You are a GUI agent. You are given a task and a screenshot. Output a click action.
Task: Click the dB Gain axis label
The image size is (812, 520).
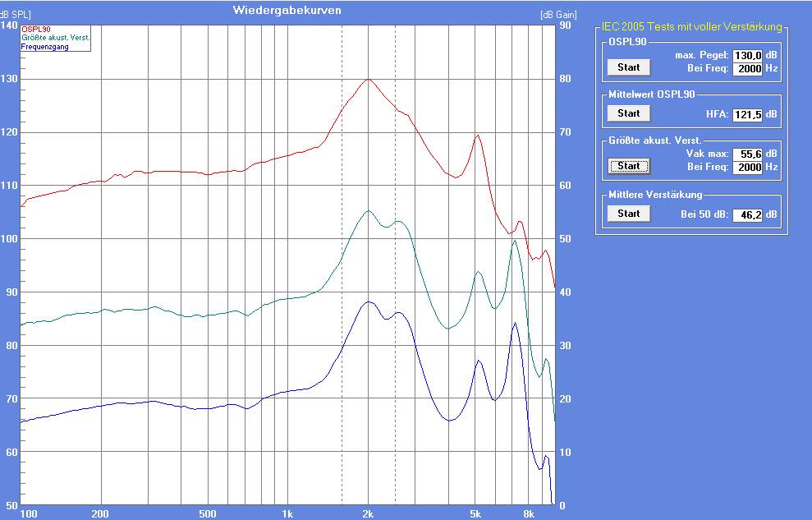pyautogui.click(x=558, y=15)
